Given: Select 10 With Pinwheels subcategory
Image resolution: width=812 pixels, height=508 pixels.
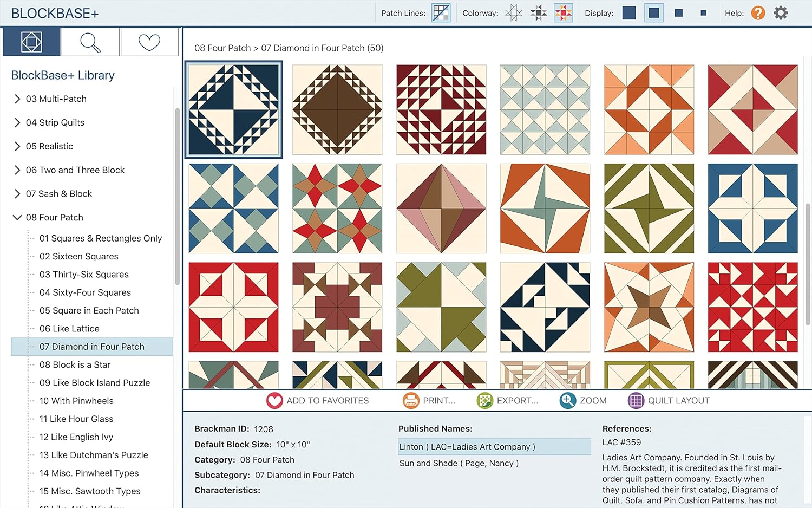Looking at the screenshot, I should pos(76,401).
